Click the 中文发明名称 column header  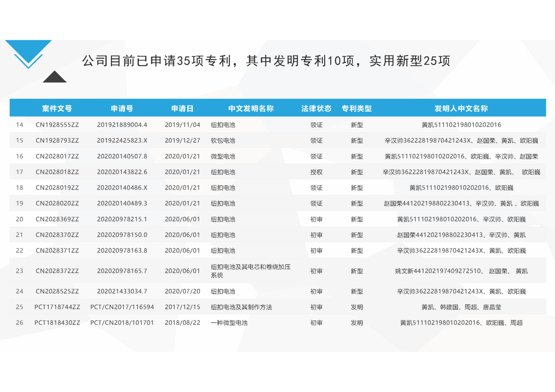[251, 109]
